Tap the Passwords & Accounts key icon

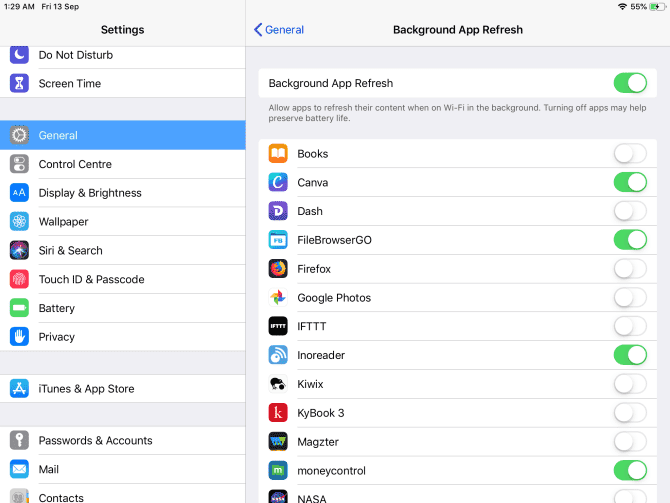(19, 440)
